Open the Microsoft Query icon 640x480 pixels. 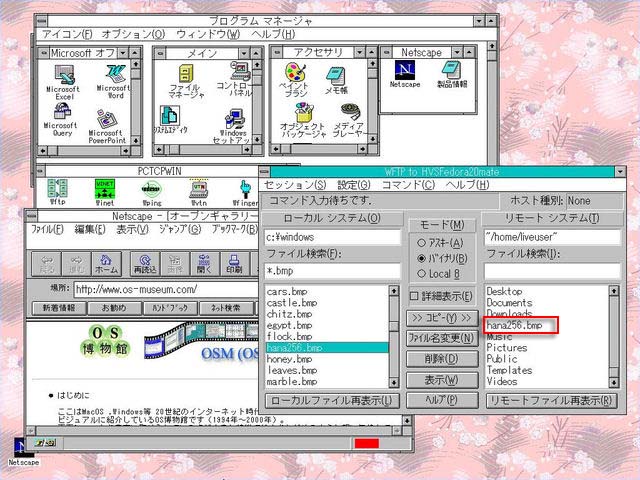[61, 120]
